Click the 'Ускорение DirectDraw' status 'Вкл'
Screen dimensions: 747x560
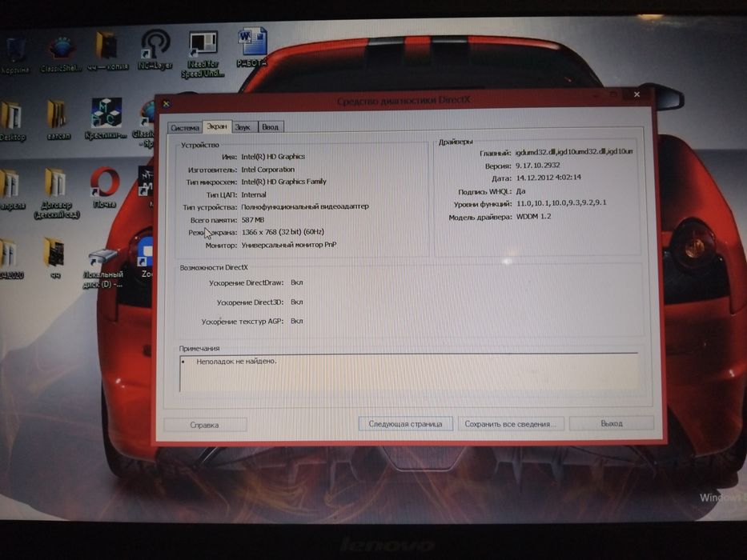tap(297, 282)
